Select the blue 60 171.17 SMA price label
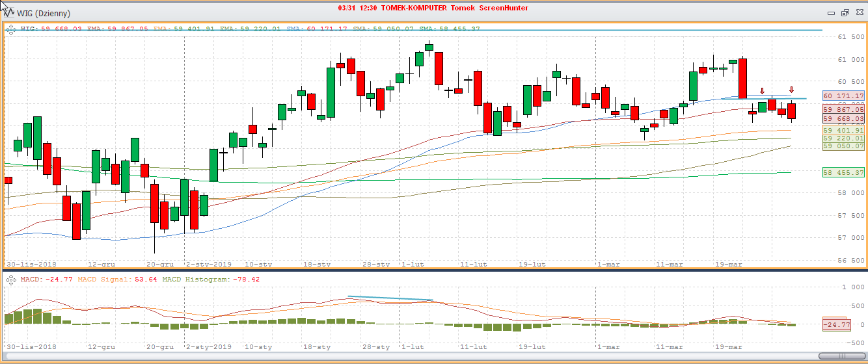The height and width of the screenshot is (364, 868). coord(843,96)
